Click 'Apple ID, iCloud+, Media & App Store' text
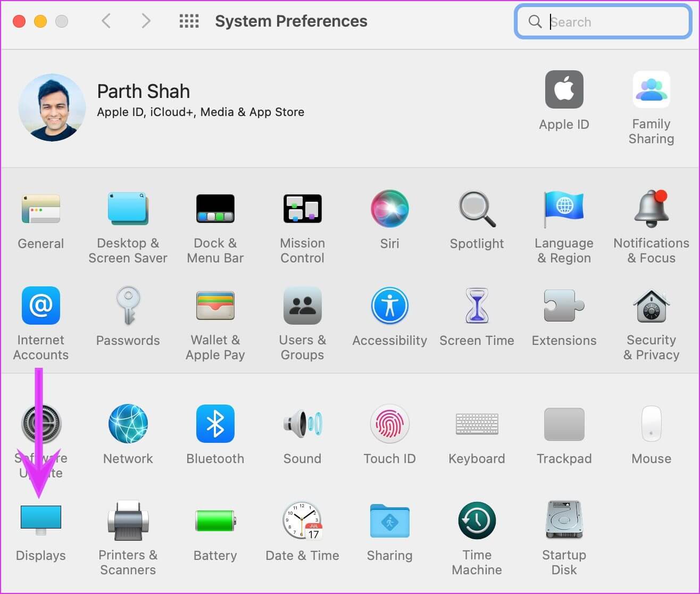Screen dimensions: 700x594 201,112
